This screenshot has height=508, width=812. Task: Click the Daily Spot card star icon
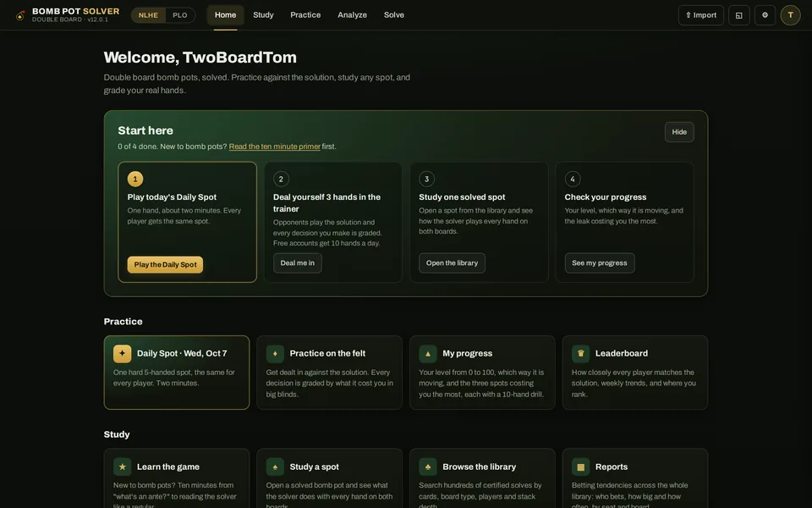click(122, 354)
